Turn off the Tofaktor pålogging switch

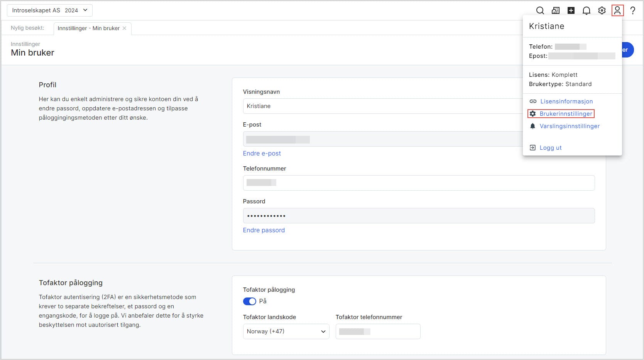[249, 301]
